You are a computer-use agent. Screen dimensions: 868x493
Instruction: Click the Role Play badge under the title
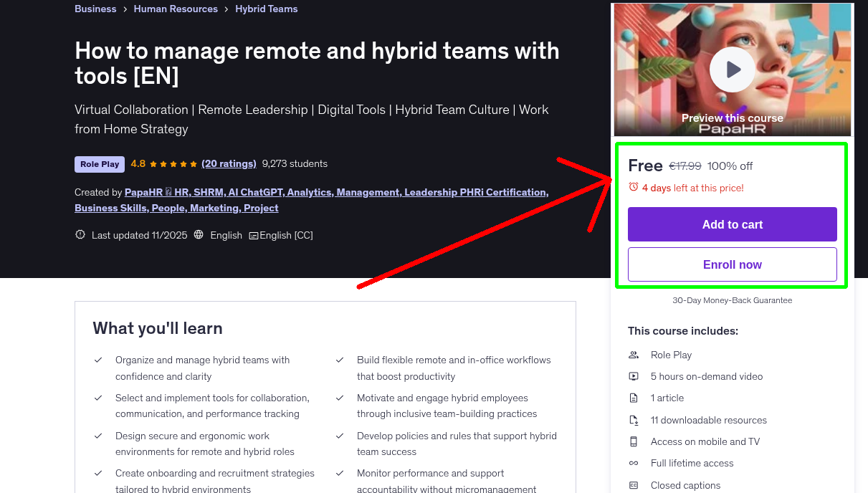tap(99, 164)
